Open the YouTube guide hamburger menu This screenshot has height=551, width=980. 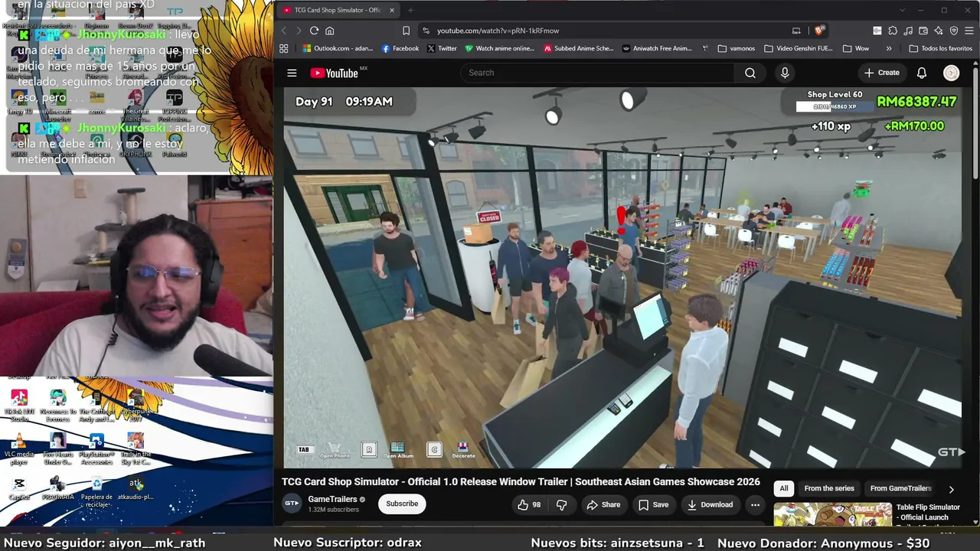point(292,73)
